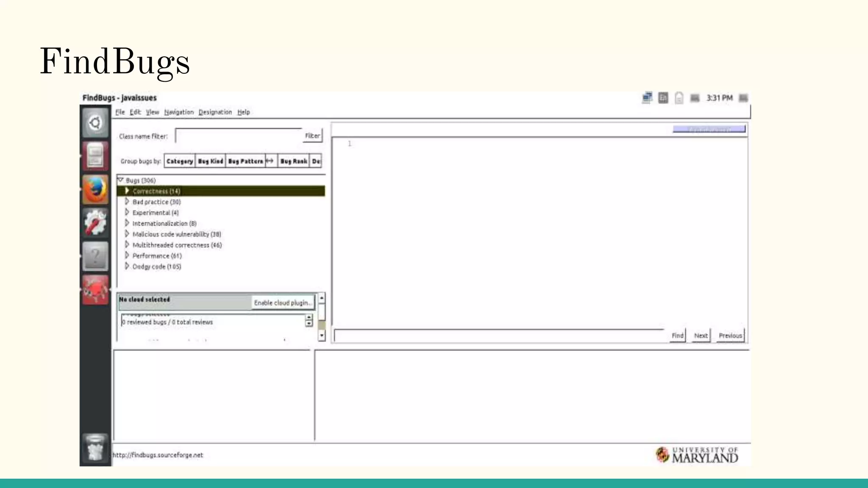868x488 pixels.
Task: Collapse the Bugs (306) root node
Action: [x=120, y=180]
